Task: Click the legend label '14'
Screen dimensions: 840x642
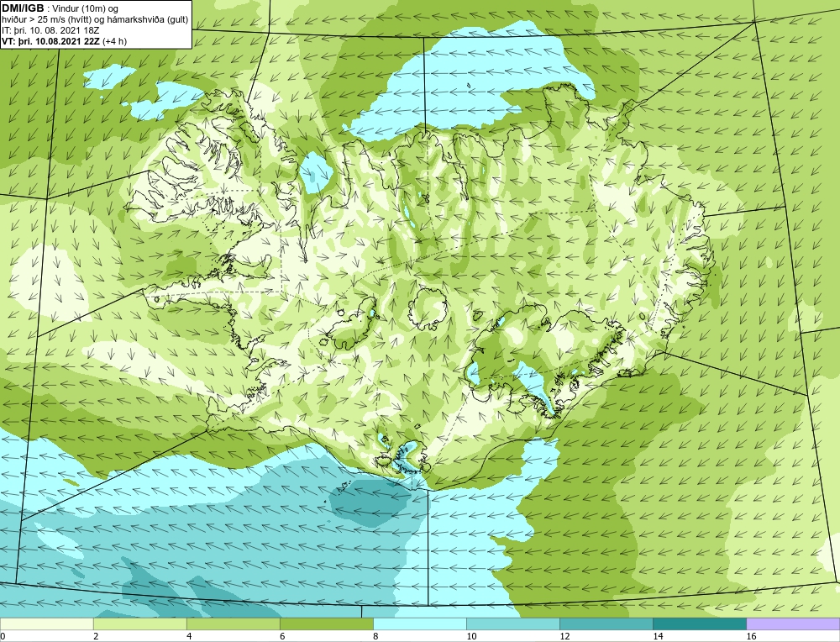Action: click(x=658, y=636)
